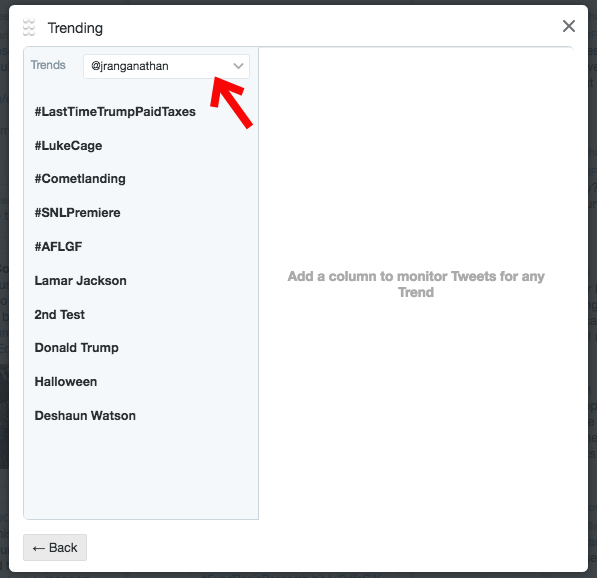This screenshot has height=578, width=597.
Task: Select the Lamar Jackson trend
Action: (x=80, y=281)
